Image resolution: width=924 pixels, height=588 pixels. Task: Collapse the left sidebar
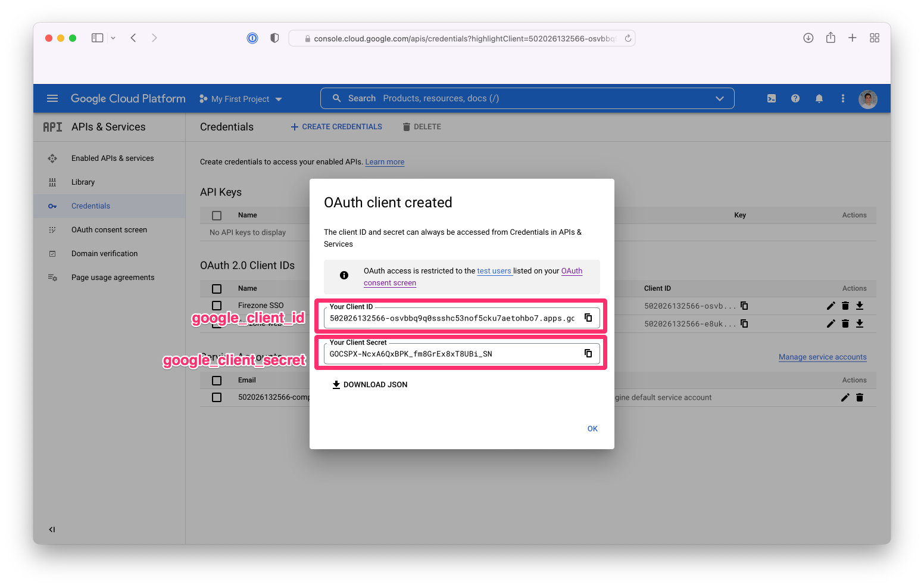pos(52,529)
